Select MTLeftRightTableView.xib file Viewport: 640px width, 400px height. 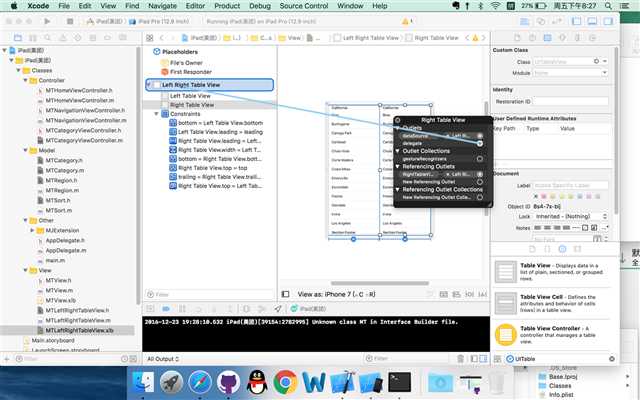point(79,330)
